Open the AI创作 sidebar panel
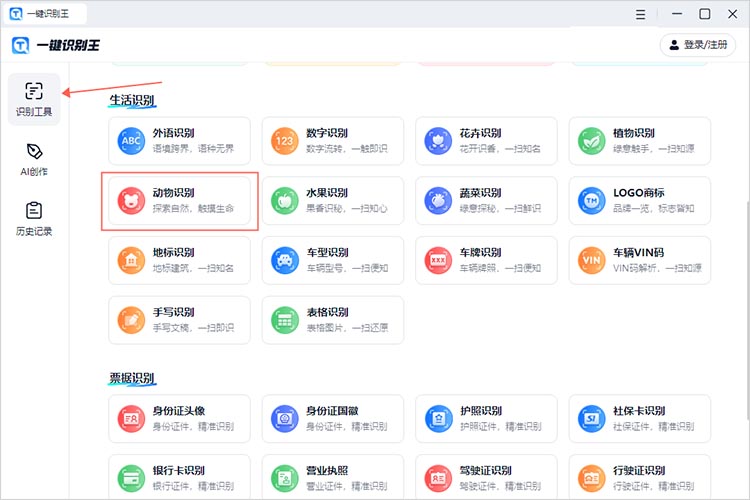This screenshot has height=500, width=750. pyautogui.click(x=34, y=160)
